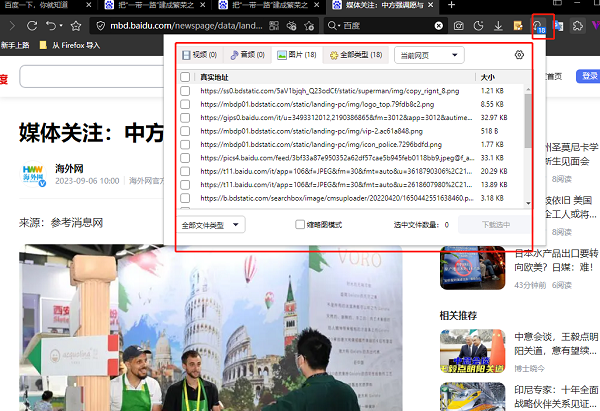
Task: Click the magnifier search engine icon
Action: [332, 26]
